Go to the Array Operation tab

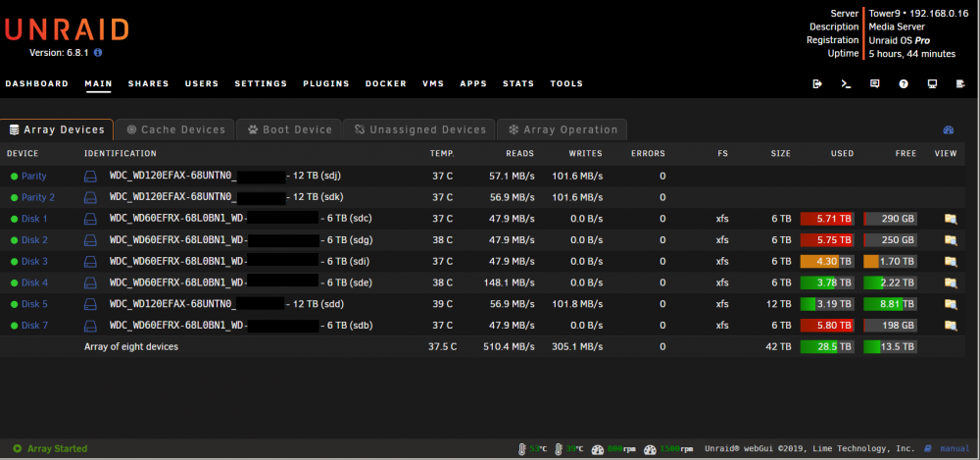[562, 129]
